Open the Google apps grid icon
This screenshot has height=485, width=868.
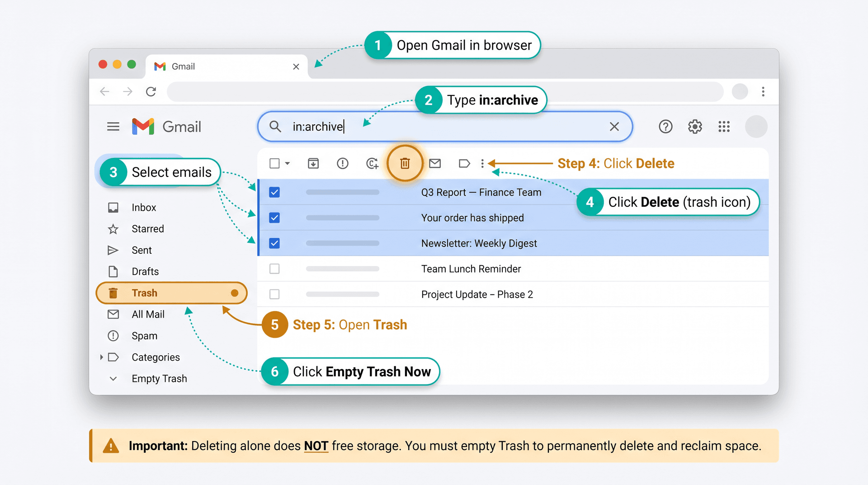tap(724, 127)
